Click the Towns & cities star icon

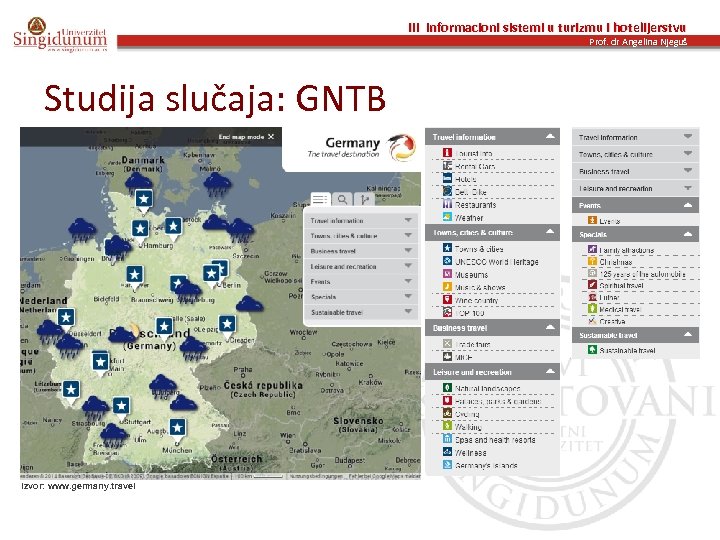[x=447, y=248]
